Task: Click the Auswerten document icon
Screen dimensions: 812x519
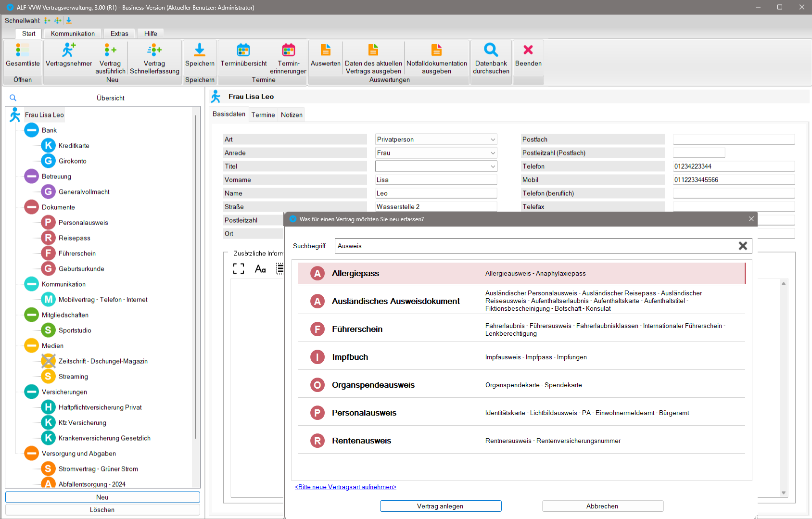Action: 326,50
